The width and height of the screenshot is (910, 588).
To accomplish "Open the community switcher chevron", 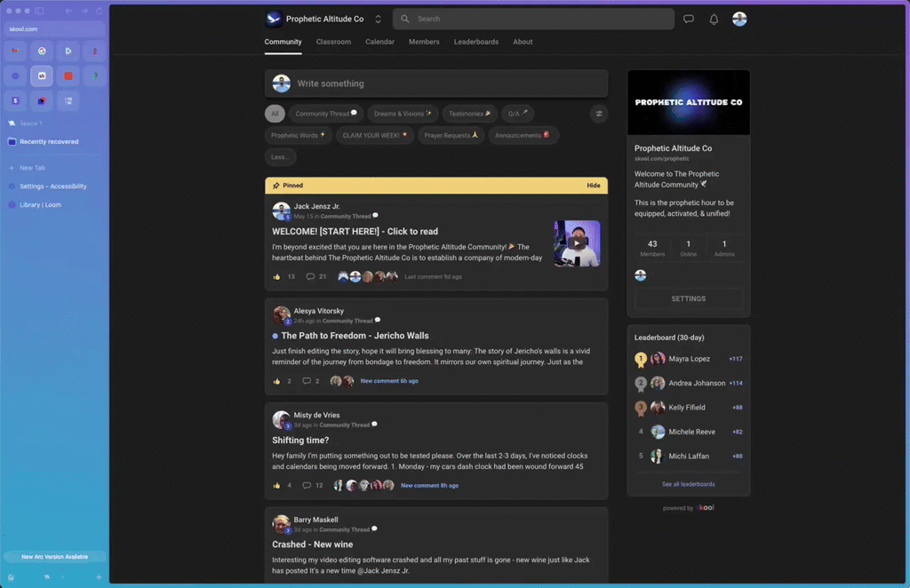I will click(378, 18).
